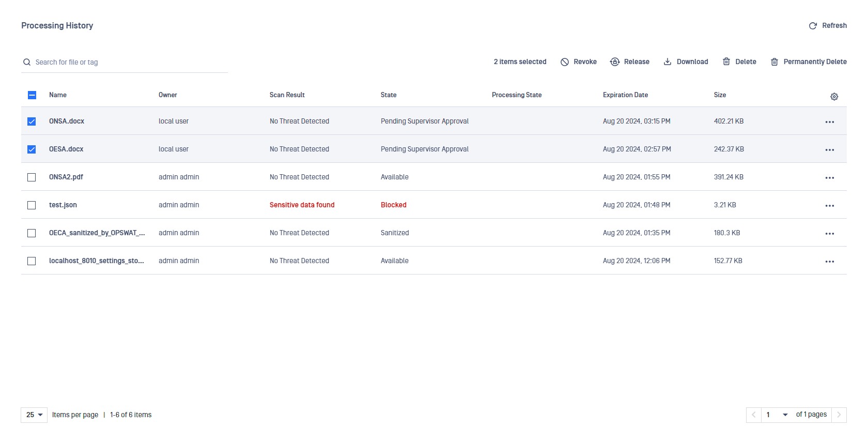Tick the test.json row checkbox
The width and height of the screenshot is (868, 442).
pyautogui.click(x=32, y=205)
